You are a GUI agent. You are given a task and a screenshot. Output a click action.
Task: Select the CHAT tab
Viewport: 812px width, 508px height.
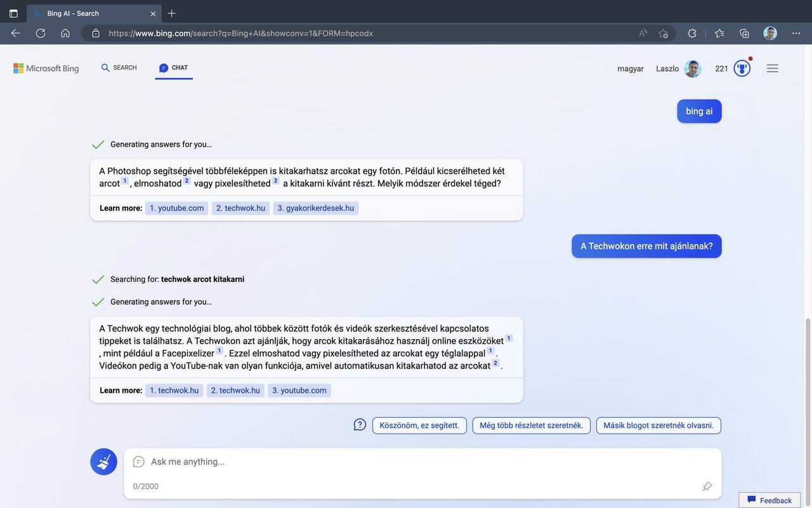click(x=174, y=68)
